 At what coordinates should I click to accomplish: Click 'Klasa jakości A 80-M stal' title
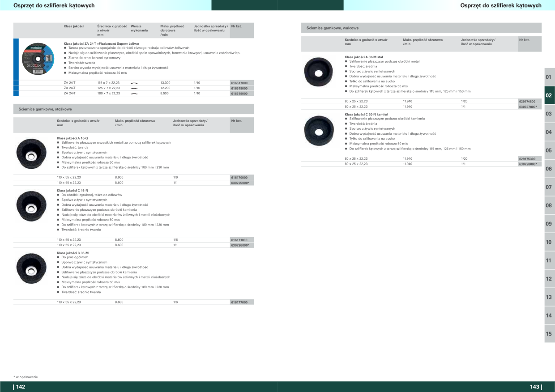[x=364, y=57]
